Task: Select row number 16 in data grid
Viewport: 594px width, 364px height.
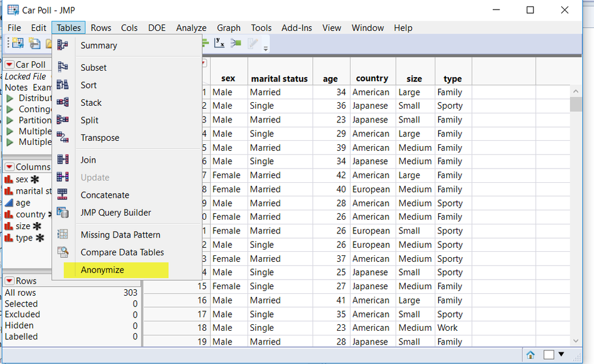Action: (x=202, y=300)
